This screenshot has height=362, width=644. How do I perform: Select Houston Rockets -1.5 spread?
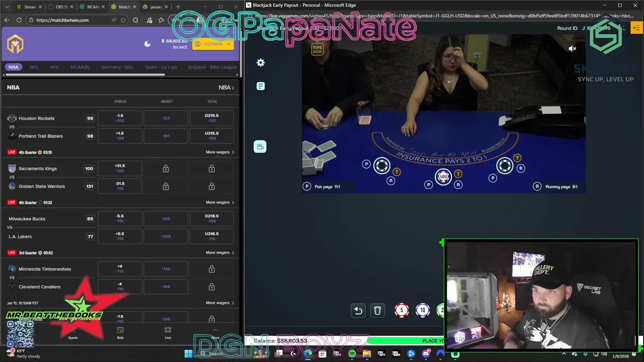coord(120,118)
